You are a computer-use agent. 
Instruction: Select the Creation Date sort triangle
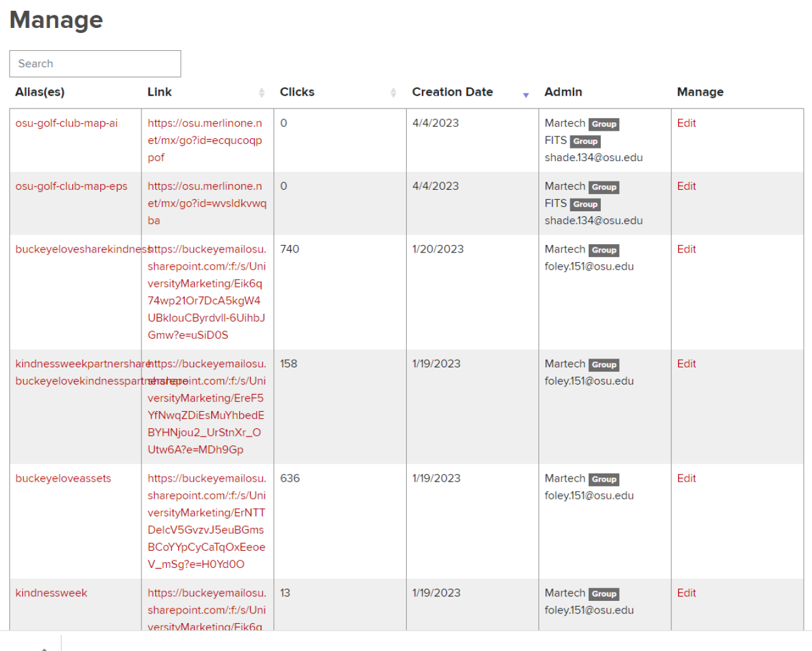527,95
